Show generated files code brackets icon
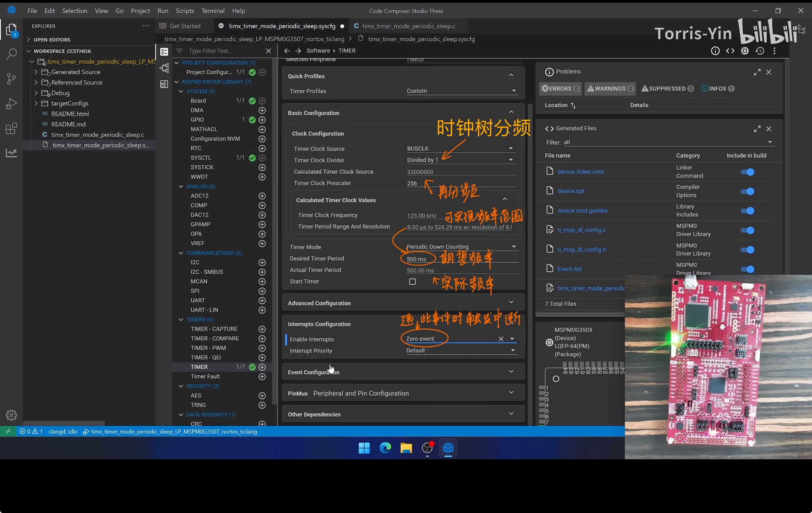812x513 pixels. (730, 51)
